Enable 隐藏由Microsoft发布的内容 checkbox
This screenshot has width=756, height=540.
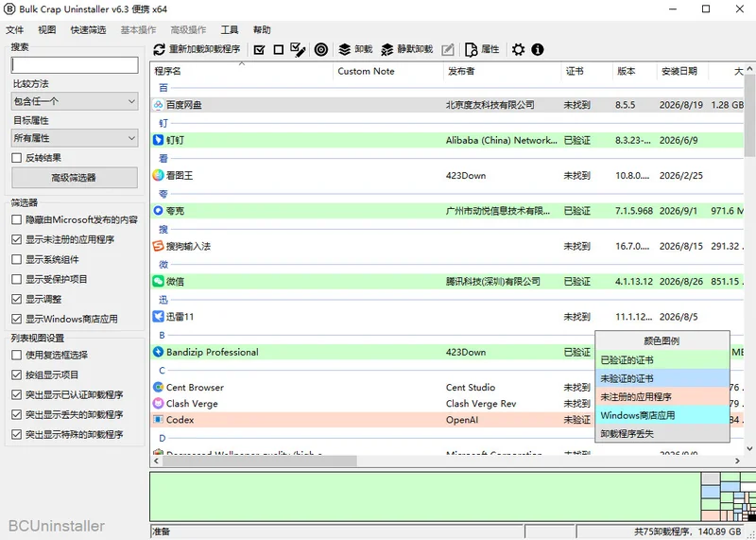[x=16, y=219]
